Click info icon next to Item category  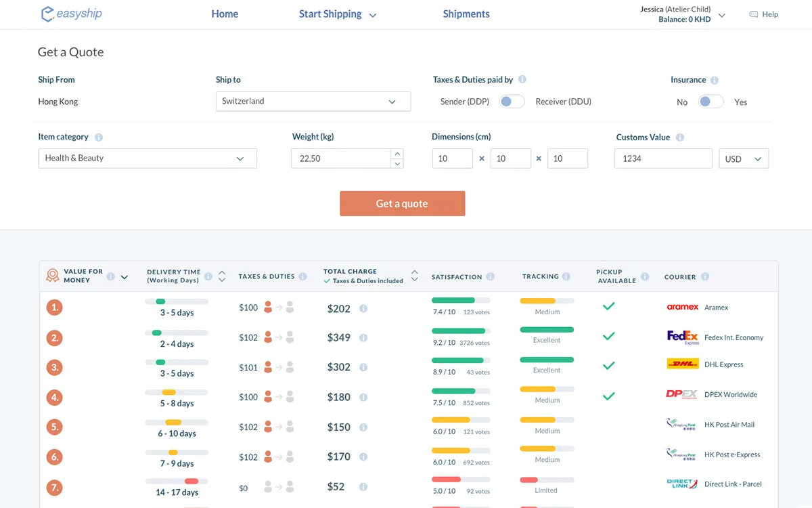pyautogui.click(x=99, y=137)
